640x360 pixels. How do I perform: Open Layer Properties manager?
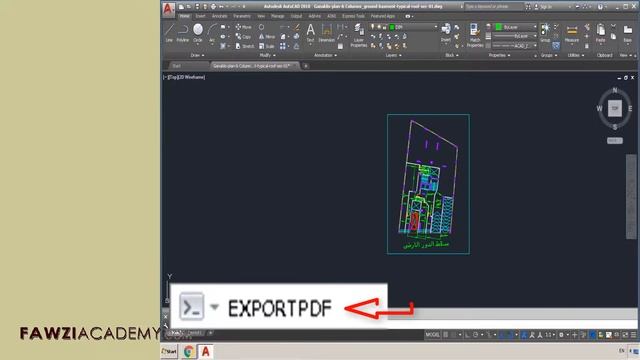pos(359,35)
